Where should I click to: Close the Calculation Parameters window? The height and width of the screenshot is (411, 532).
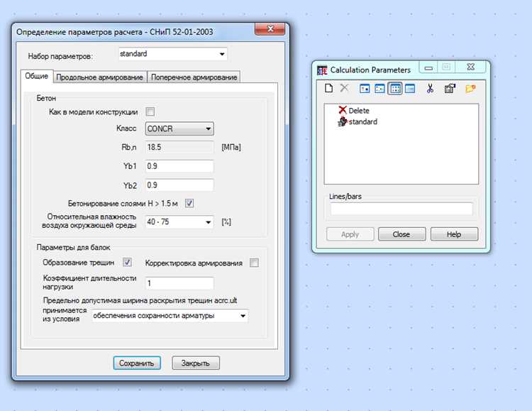point(470,67)
